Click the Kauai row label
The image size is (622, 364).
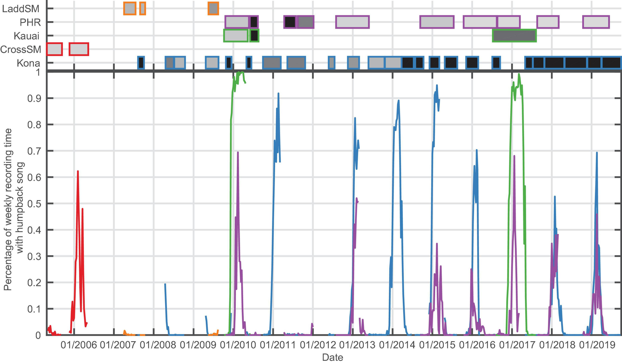point(26,36)
